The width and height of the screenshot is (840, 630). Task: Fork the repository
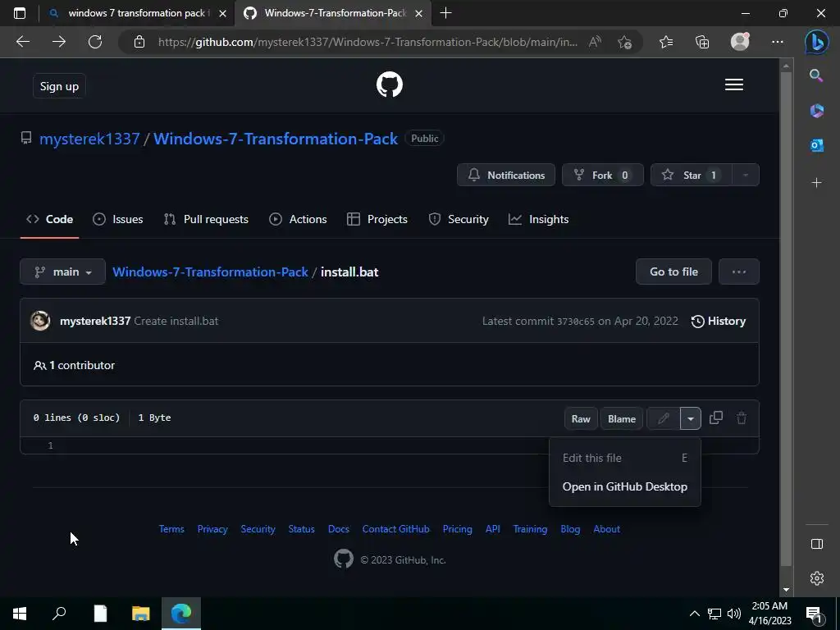(x=603, y=176)
